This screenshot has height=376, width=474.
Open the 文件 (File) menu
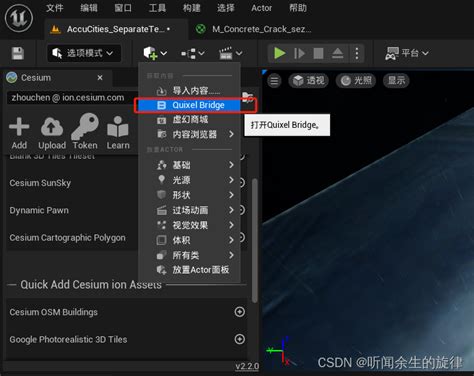pos(55,8)
